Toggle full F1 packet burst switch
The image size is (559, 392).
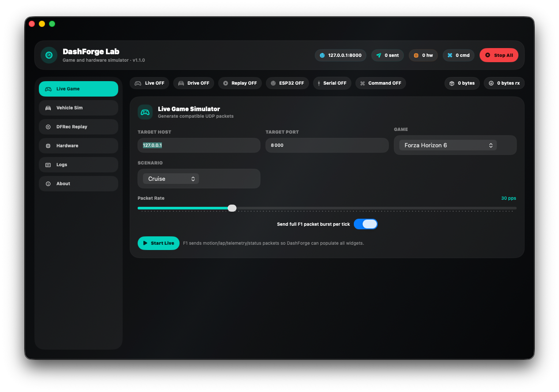pyautogui.click(x=366, y=224)
